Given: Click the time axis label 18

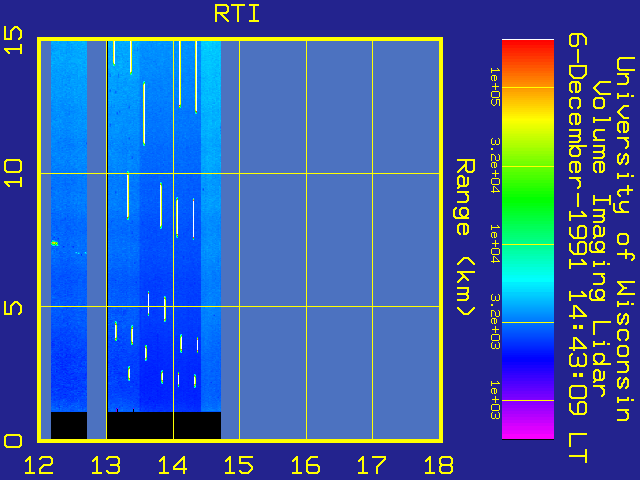Looking at the screenshot, I should tap(439, 465).
